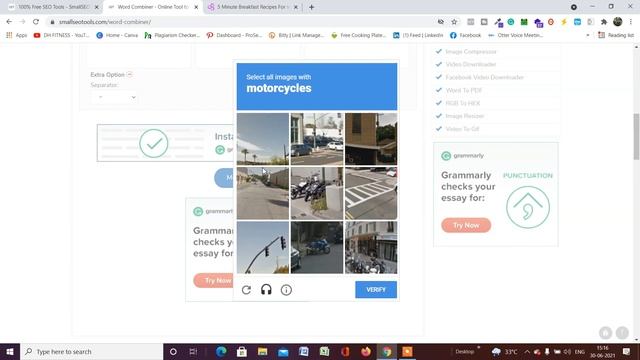Open Task View on the taskbar
Screen dimensions: 640x360
point(193,351)
